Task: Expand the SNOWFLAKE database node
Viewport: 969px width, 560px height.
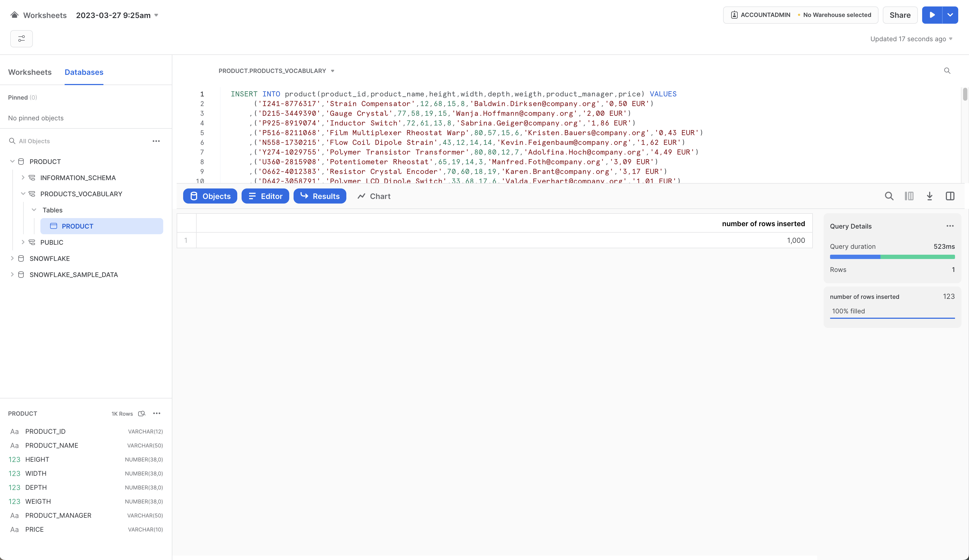Action: (x=12, y=258)
